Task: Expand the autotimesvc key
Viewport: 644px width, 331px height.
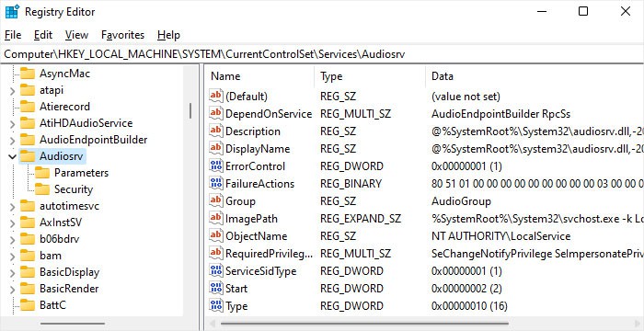Action: (12, 206)
